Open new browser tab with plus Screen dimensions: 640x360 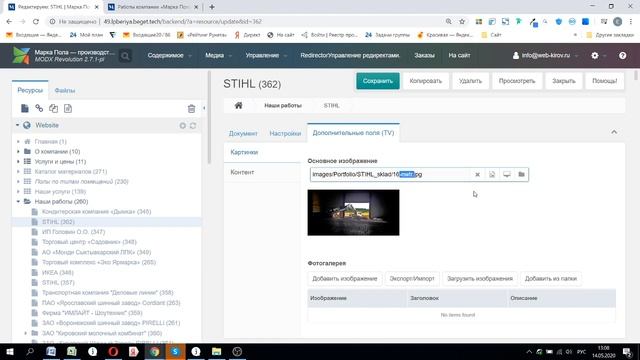coord(212,7)
